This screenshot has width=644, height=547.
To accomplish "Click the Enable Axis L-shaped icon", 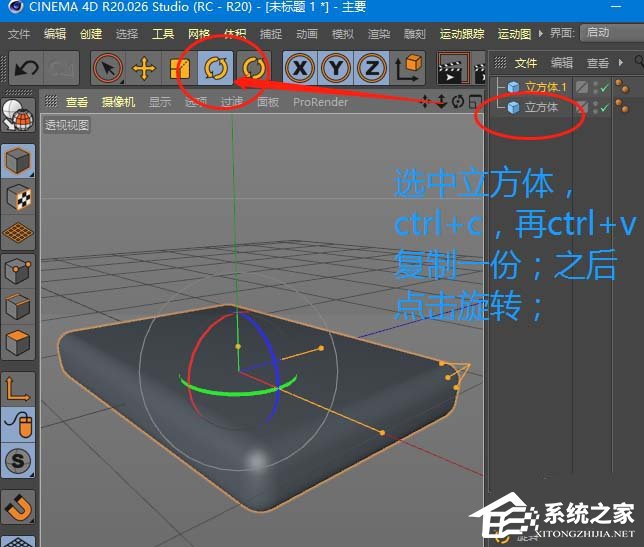I will pos(18,389).
